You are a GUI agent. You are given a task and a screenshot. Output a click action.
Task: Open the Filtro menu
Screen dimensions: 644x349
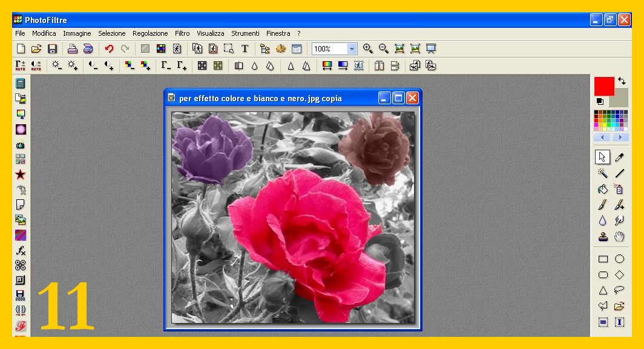point(182,33)
